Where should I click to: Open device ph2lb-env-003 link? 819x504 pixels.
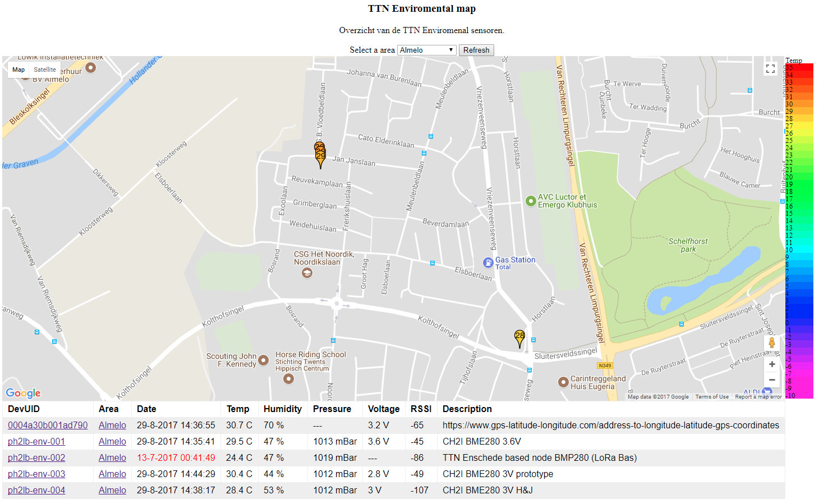click(36, 474)
